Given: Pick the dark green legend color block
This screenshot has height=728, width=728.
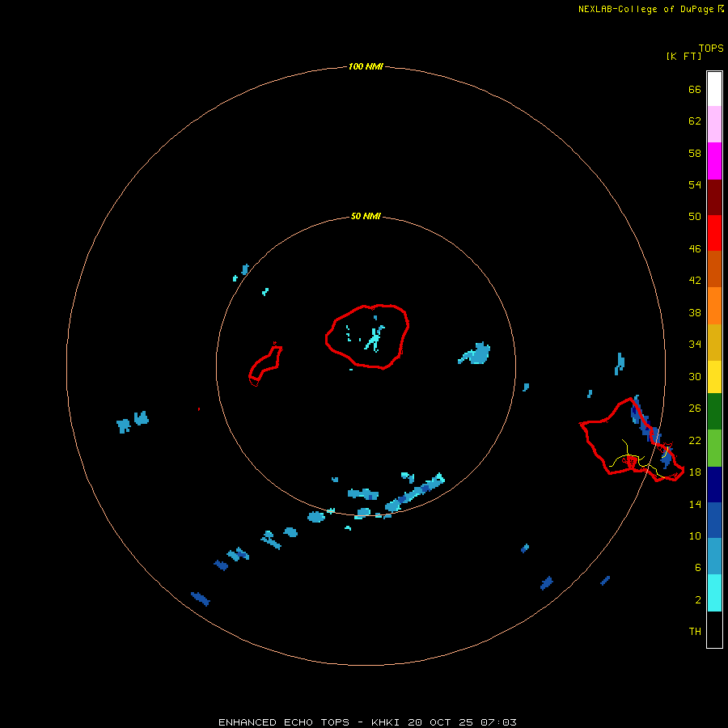Looking at the screenshot, I should pyautogui.click(x=714, y=412).
